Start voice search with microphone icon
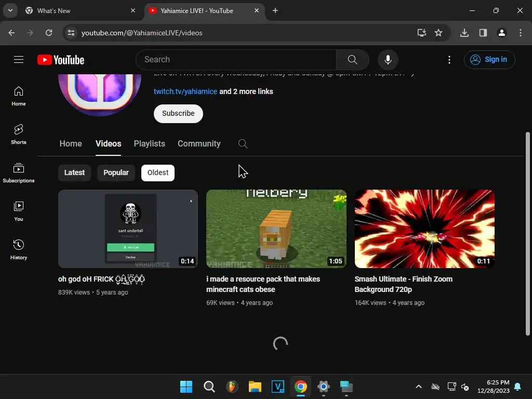 pyautogui.click(x=388, y=60)
